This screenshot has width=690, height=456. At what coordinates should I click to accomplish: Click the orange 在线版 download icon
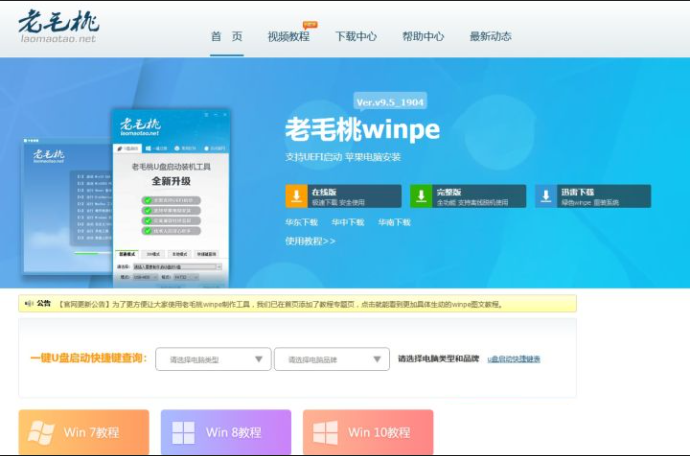click(x=297, y=196)
